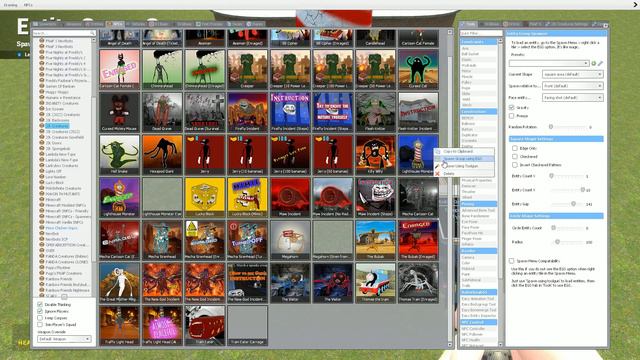Choose Spawn Group using ESG
This screenshot has height=360, width=640.
464,158
